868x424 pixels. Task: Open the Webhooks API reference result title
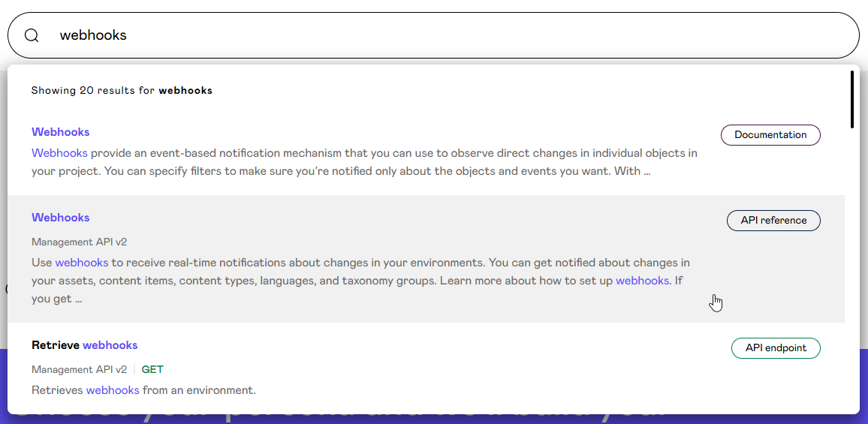point(60,218)
